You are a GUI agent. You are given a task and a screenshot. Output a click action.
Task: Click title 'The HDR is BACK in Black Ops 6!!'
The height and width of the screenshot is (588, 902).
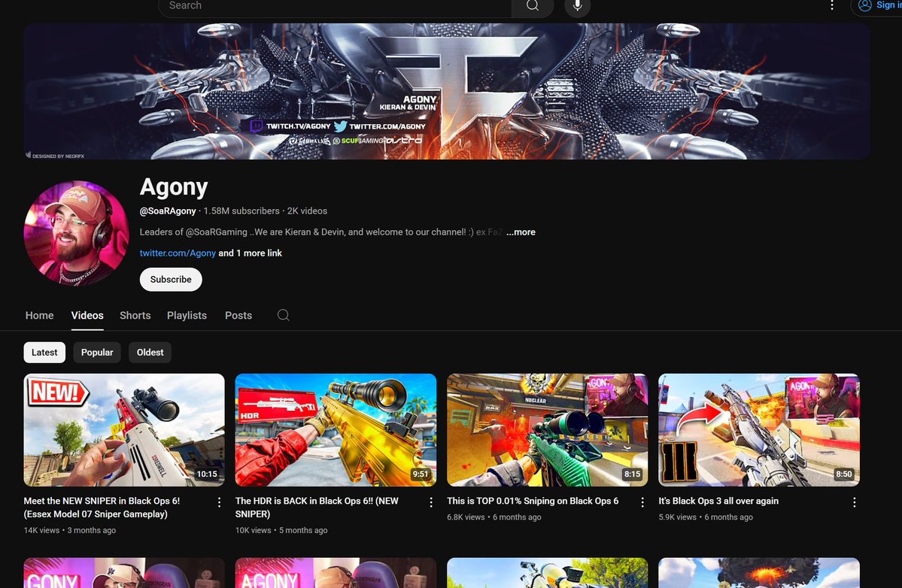click(317, 508)
